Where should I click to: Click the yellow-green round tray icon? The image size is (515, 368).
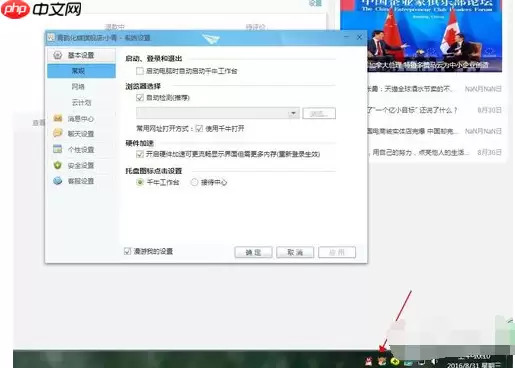click(395, 361)
